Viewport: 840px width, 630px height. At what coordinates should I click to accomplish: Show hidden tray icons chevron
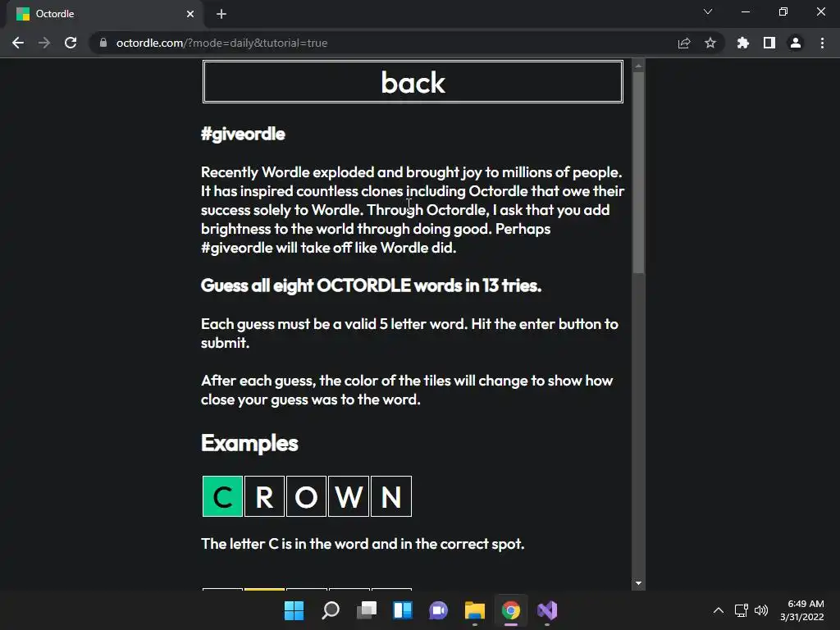pyautogui.click(x=719, y=610)
